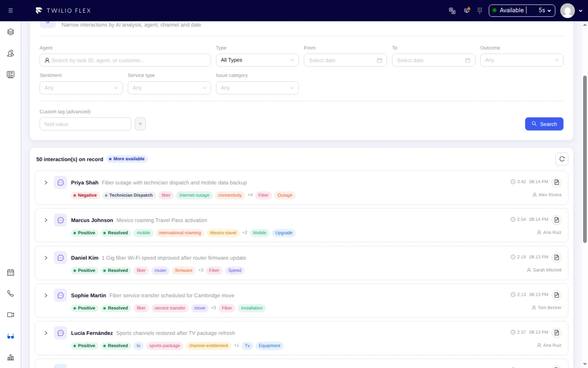The height and width of the screenshot is (368, 588).
Task: Click the plus button to add custom tag
Action: point(140,124)
